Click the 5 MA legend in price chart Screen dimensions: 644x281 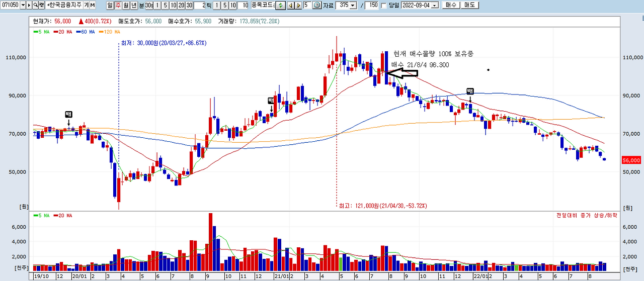point(41,31)
